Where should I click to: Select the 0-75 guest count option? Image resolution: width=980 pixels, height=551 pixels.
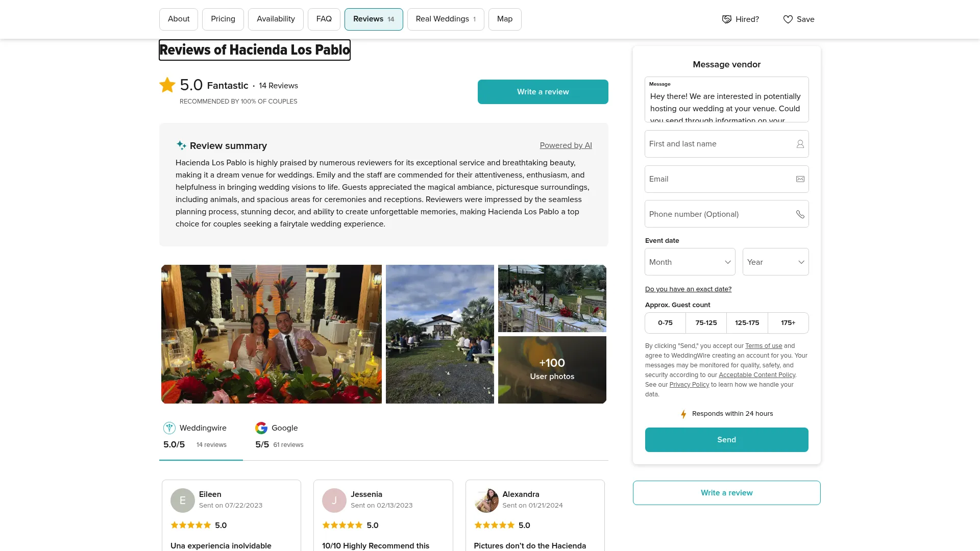click(x=665, y=323)
